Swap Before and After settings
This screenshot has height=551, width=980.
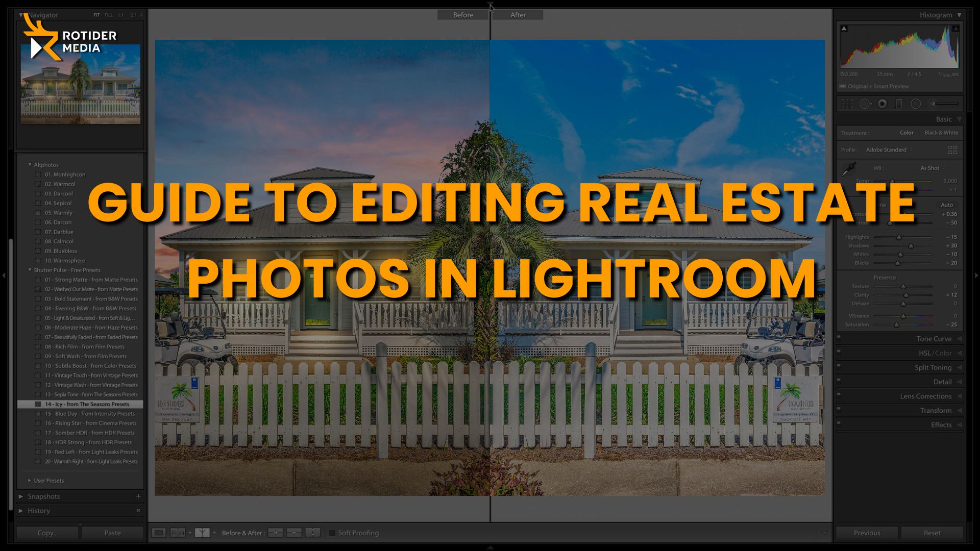point(313,533)
